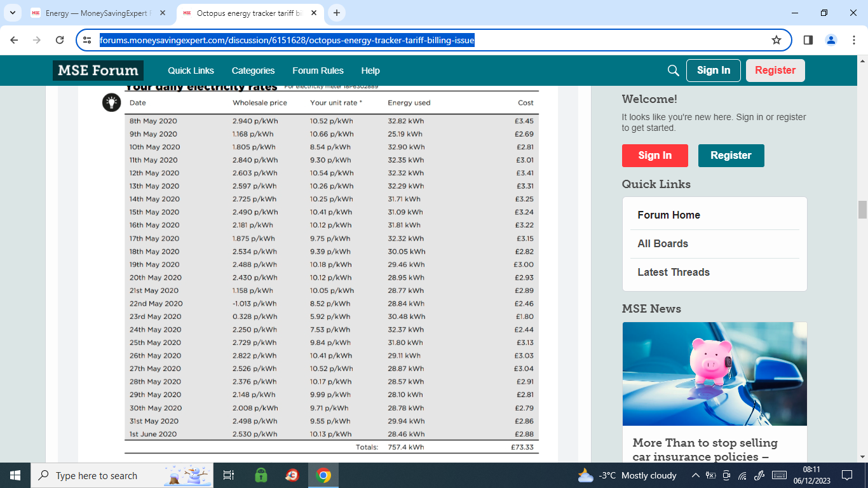Reload the page
This screenshot has height=488, width=868.
pos(60,40)
